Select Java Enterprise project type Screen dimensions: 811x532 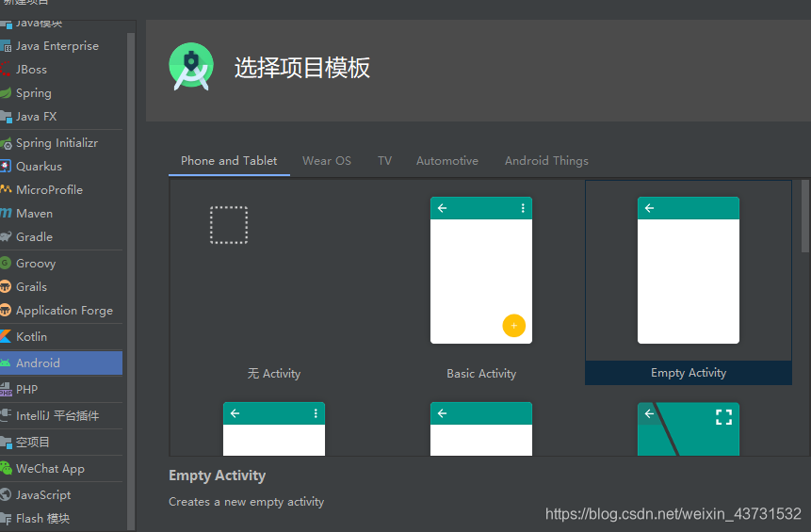61,46
